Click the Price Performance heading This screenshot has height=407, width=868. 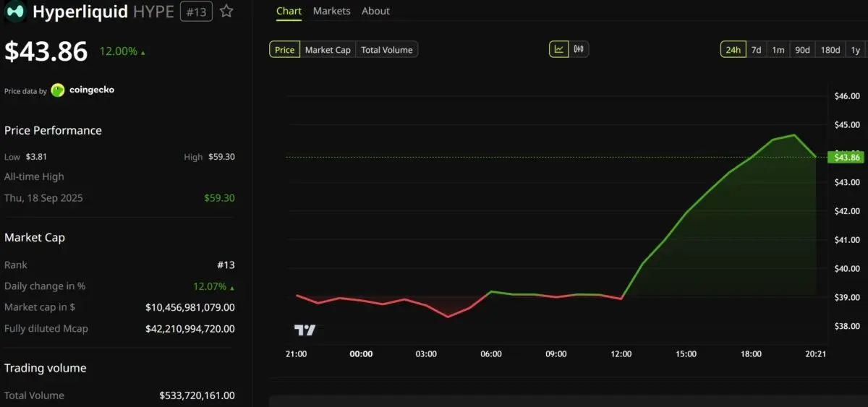coord(53,131)
